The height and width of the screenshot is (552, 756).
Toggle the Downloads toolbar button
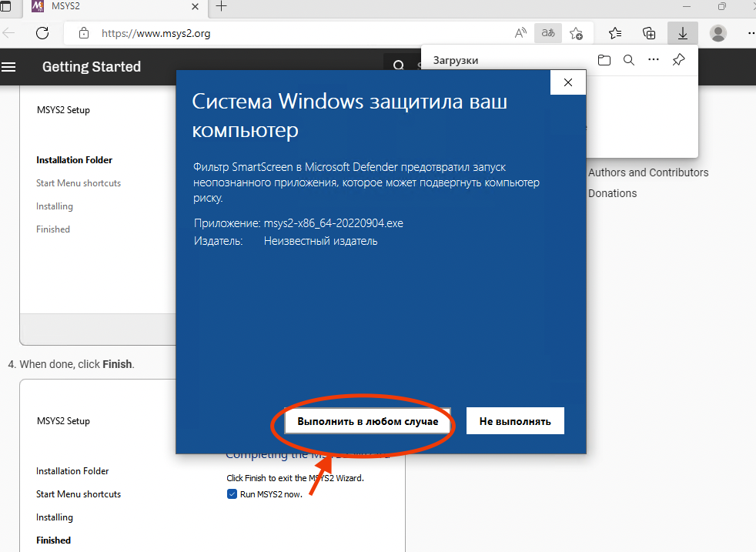coord(682,33)
